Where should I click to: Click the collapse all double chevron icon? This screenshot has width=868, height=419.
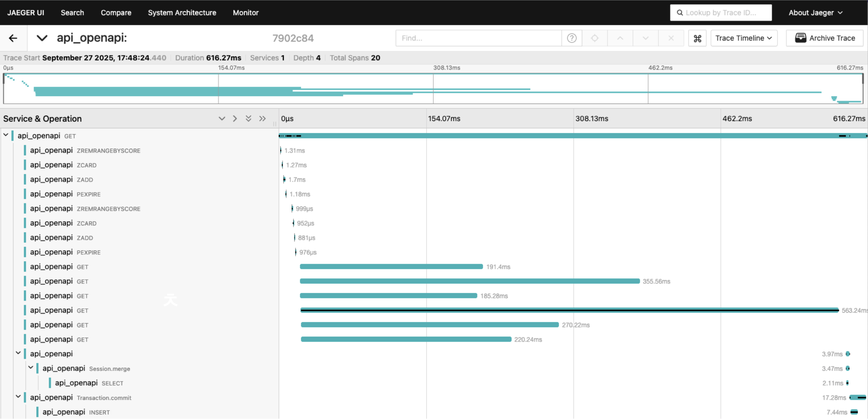[x=248, y=119]
